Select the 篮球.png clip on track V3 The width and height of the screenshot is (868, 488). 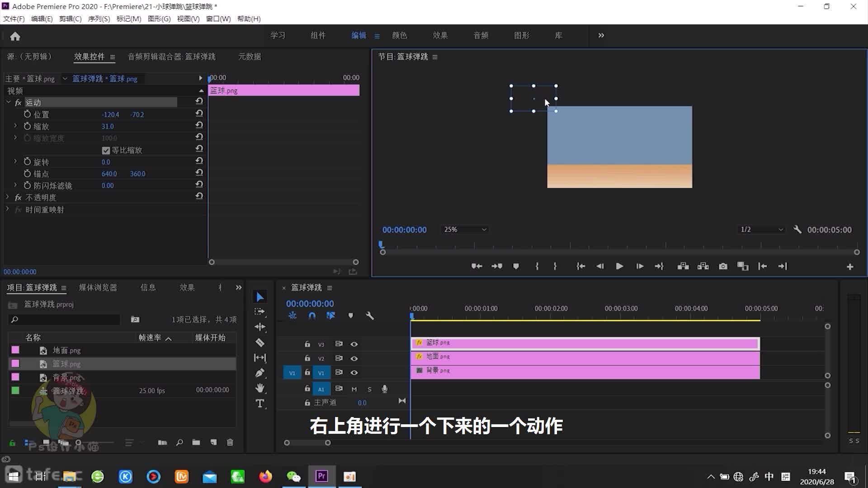point(585,343)
